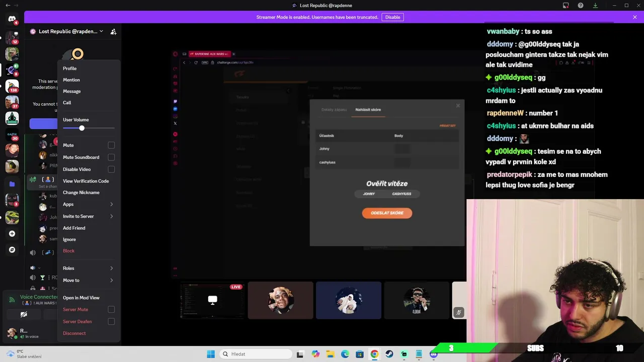Open server icon with 30 notifications badge
This screenshot has height=362, width=644.
pos(12,134)
